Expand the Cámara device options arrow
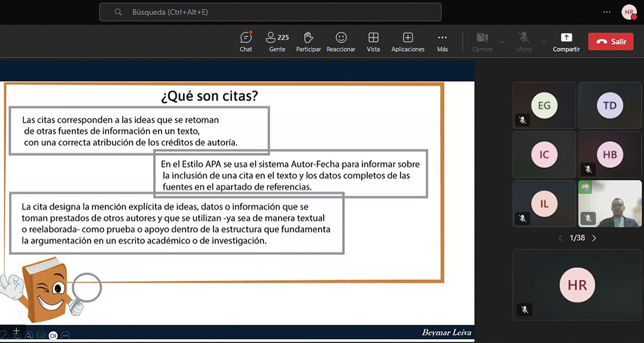644x343 pixels. [x=502, y=42]
